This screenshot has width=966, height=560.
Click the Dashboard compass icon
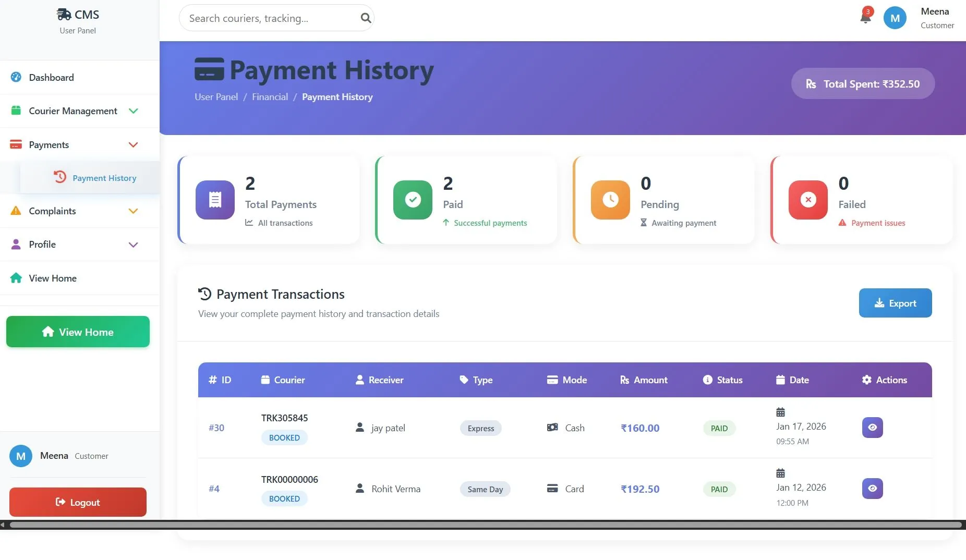[x=16, y=77]
